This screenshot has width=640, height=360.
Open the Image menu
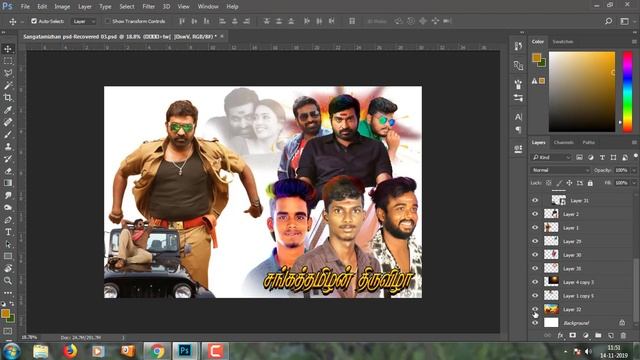pyautogui.click(x=62, y=7)
